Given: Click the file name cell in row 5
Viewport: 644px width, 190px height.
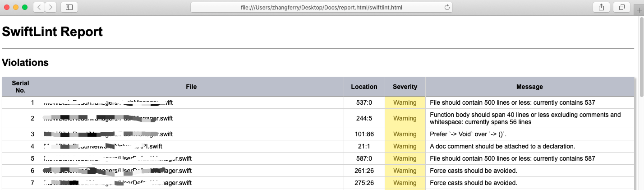Looking at the screenshot, I should 191,158.
